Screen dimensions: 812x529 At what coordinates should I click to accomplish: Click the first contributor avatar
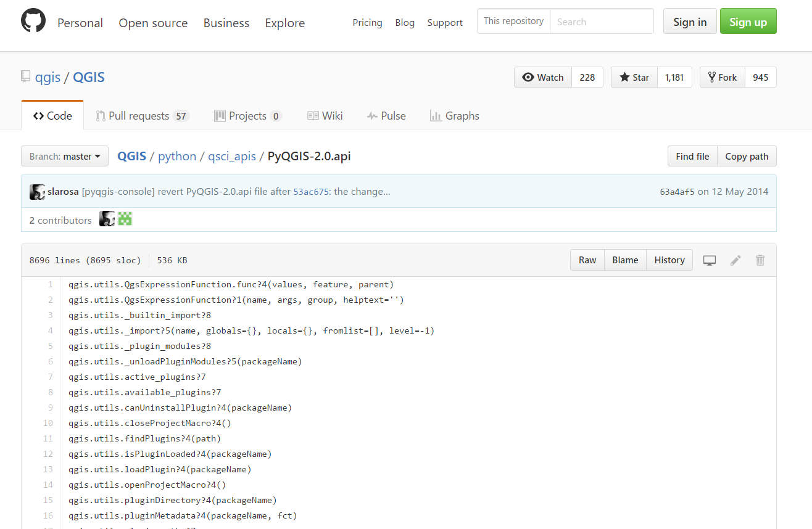click(107, 219)
